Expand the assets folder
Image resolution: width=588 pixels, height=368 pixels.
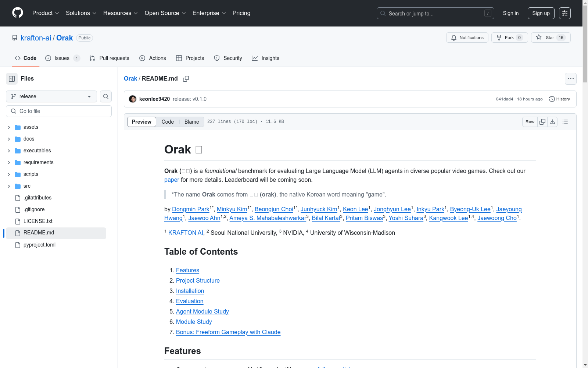tap(9, 127)
